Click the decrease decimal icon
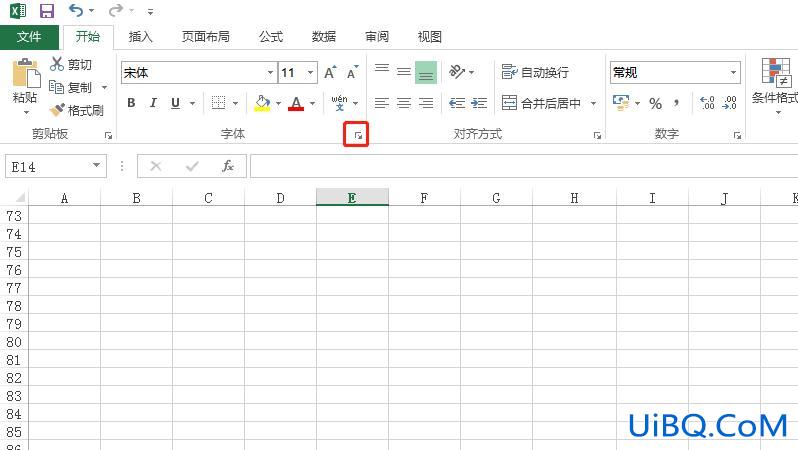 [x=729, y=103]
